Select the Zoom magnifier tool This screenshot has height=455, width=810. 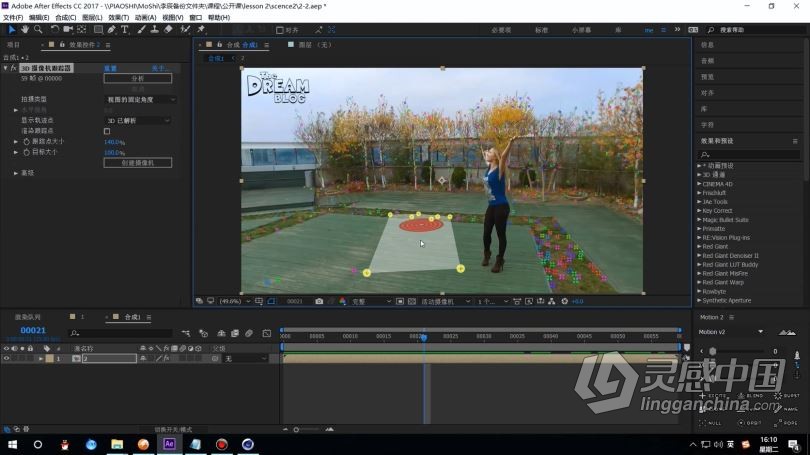[38, 30]
